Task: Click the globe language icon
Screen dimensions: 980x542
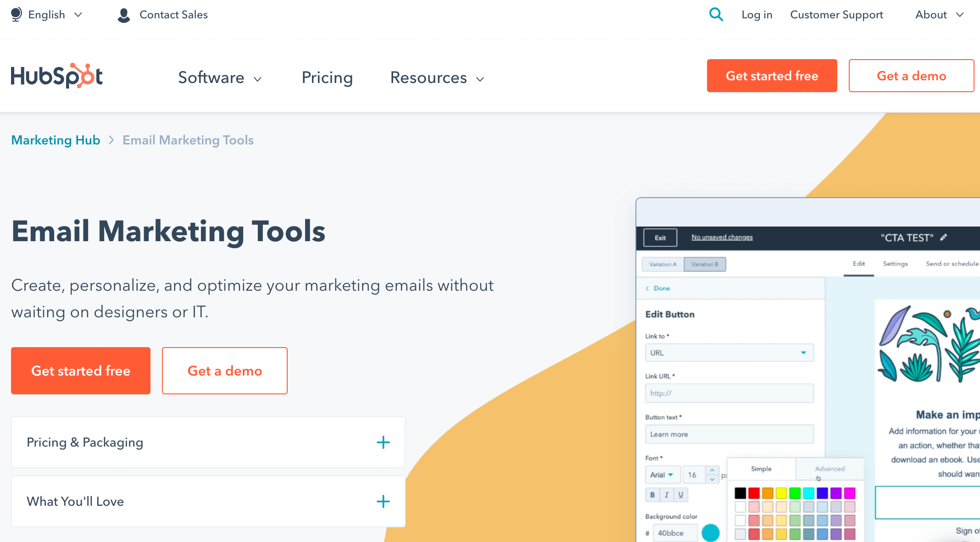Action: pos(17,14)
